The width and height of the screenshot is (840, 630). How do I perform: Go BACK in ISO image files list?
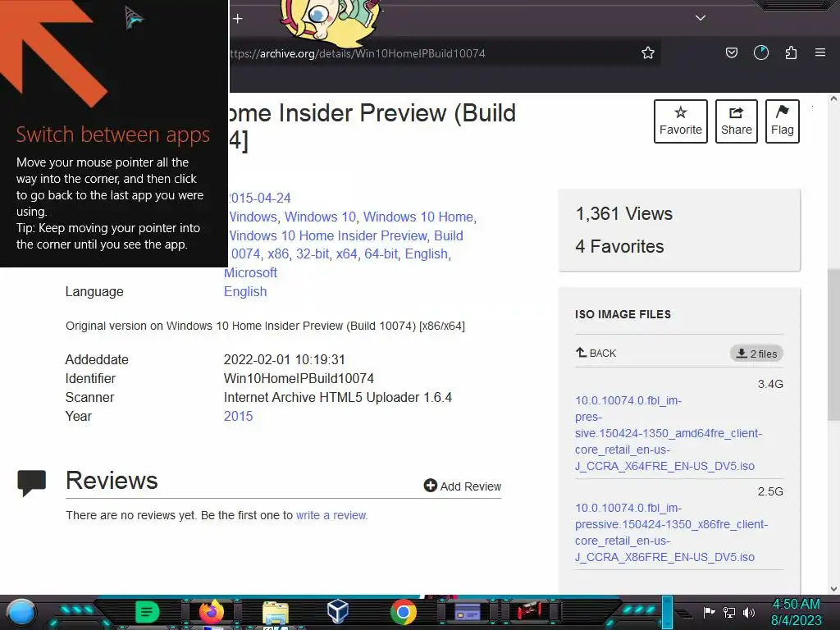(x=596, y=353)
